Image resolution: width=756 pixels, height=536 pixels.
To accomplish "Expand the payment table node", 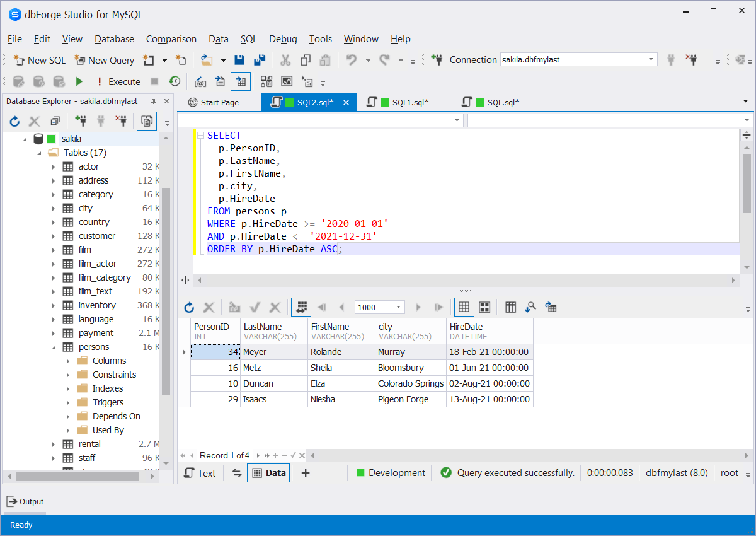I will (53, 332).
